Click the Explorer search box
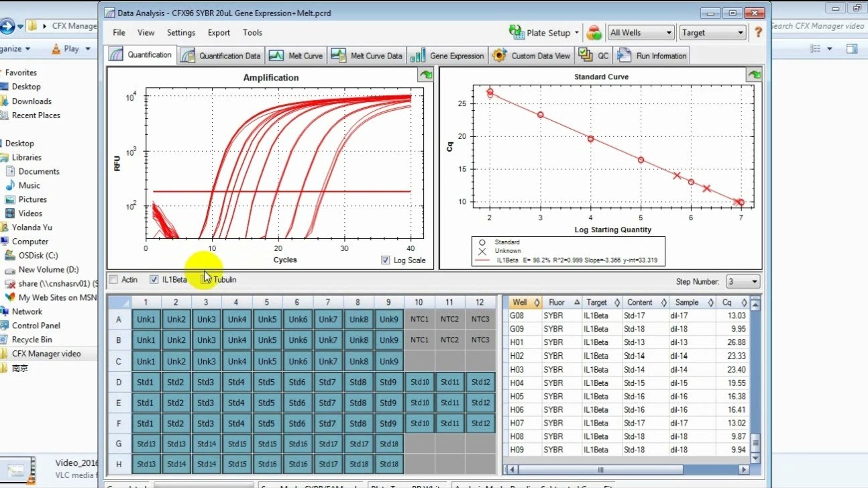Viewport: 868px width, 488px height. pos(818,26)
